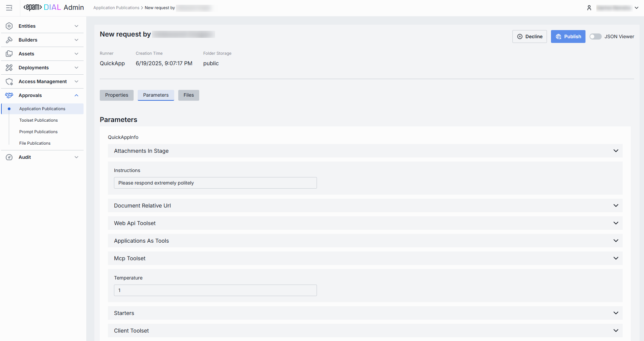Switch to the Files tab
Viewport: 644px width, 341px height.
tap(189, 95)
